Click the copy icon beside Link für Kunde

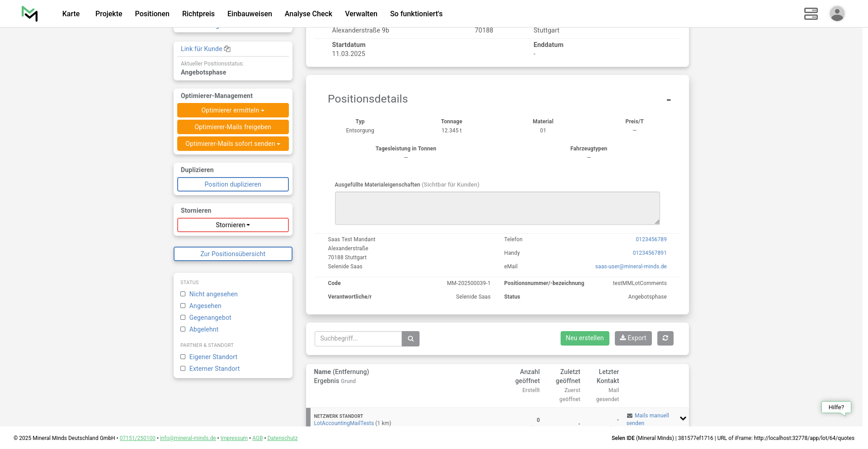click(x=227, y=49)
